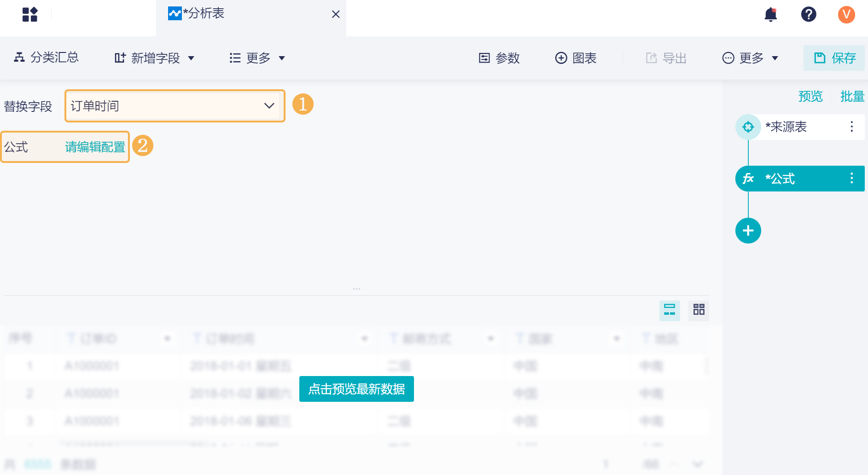Open the app grid home icon
Viewport: 868px width, 475px height.
[x=30, y=14]
